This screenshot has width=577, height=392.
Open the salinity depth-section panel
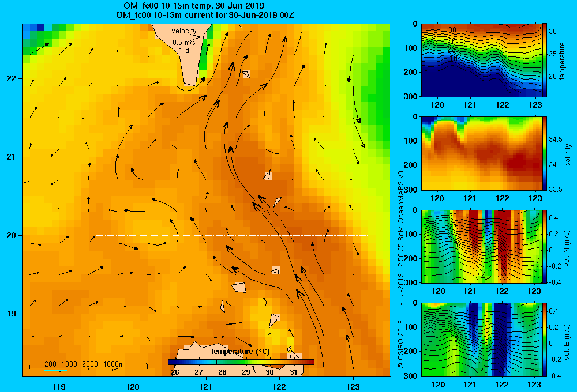tap(481, 153)
